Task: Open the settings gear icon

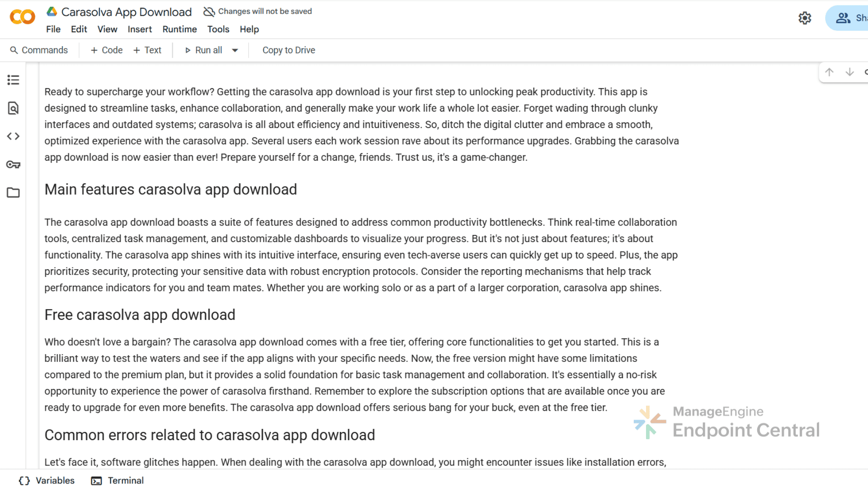Action: (x=805, y=18)
